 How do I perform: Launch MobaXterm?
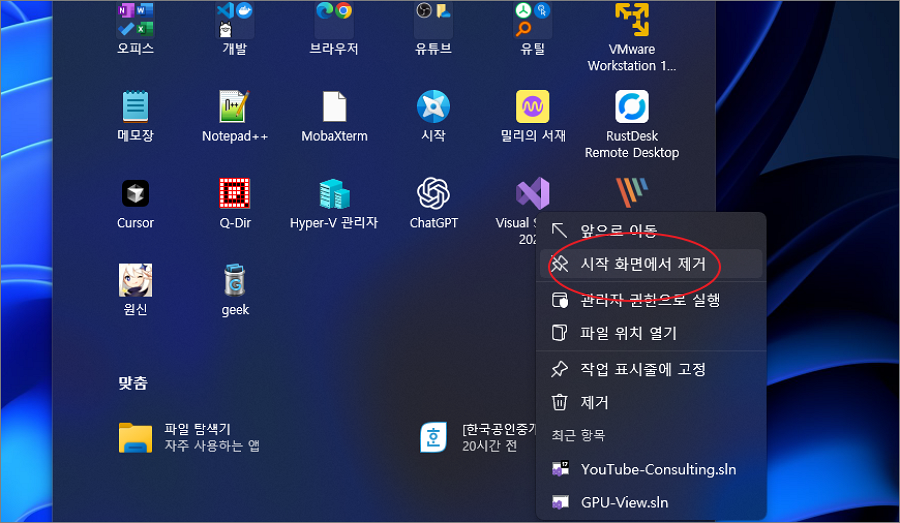pyautogui.click(x=334, y=116)
